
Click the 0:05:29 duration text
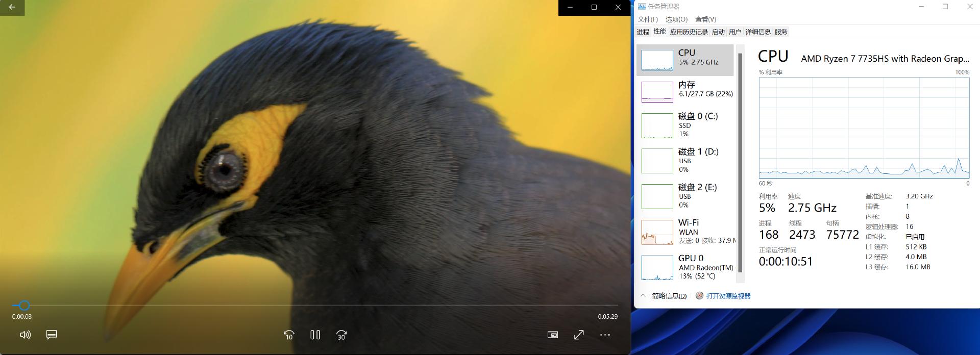point(607,316)
